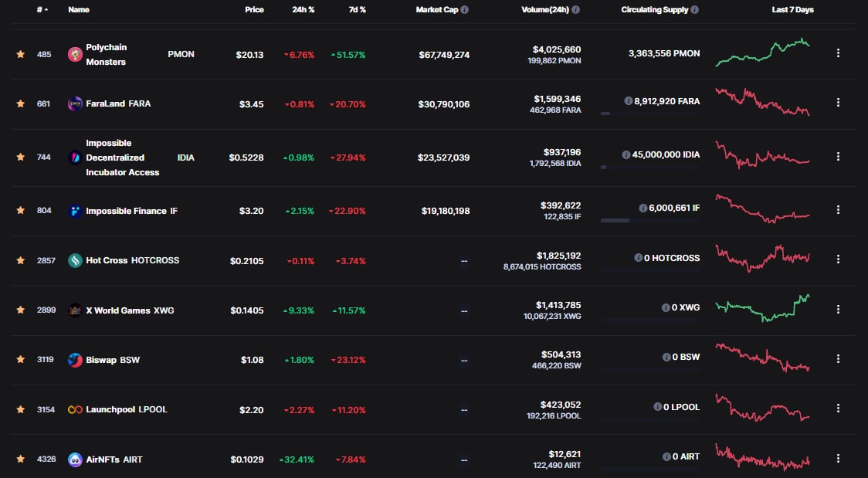Open more options for X World Games
This screenshot has width=868, height=478.
coord(838,310)
